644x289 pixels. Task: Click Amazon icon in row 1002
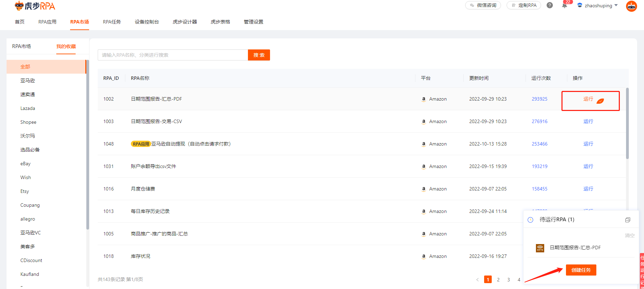pyautogui.click(x=424, y=99)
